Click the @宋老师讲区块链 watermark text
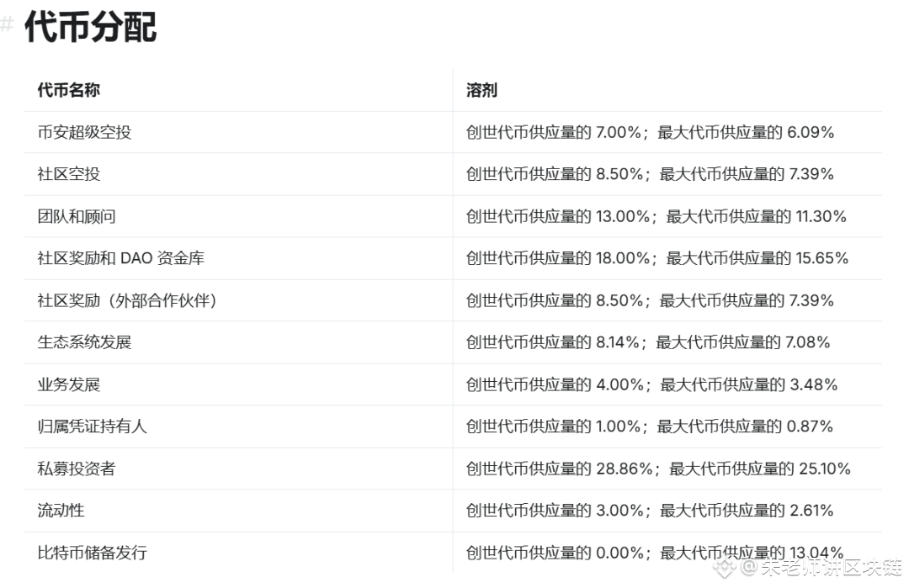Screen dimensions: 909x588 click(x=821, y=567)
